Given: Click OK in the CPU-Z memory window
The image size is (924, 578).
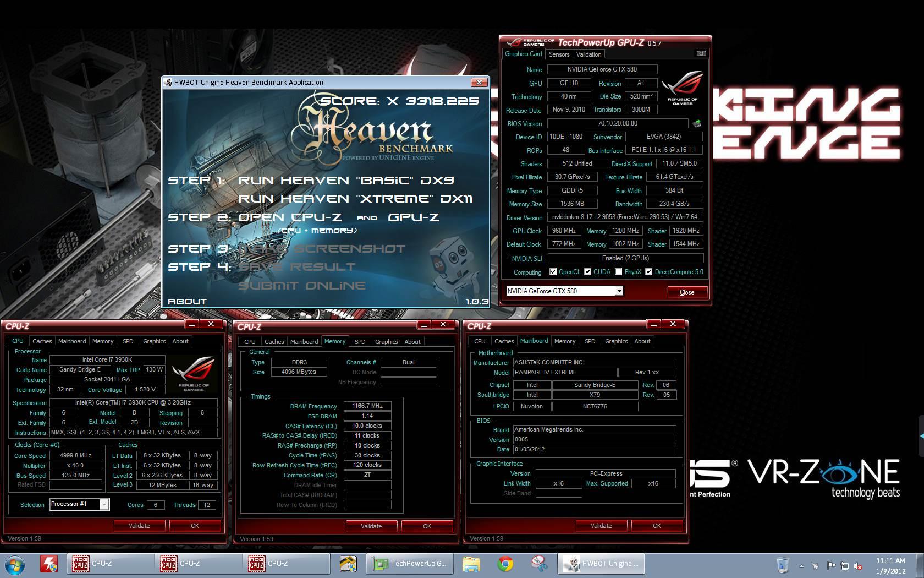Looking at the screenshot, I should pos(427,526).
